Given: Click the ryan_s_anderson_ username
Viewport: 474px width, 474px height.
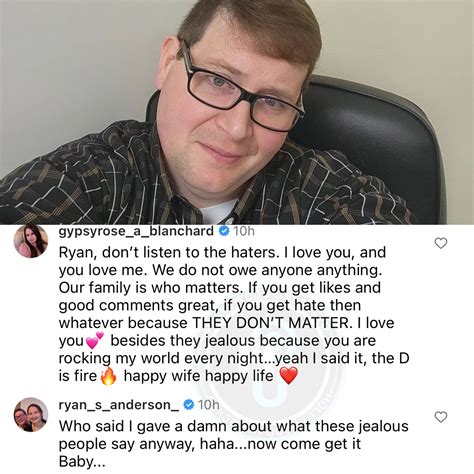Looking at the screenshot, I should [x=119, y=405].
